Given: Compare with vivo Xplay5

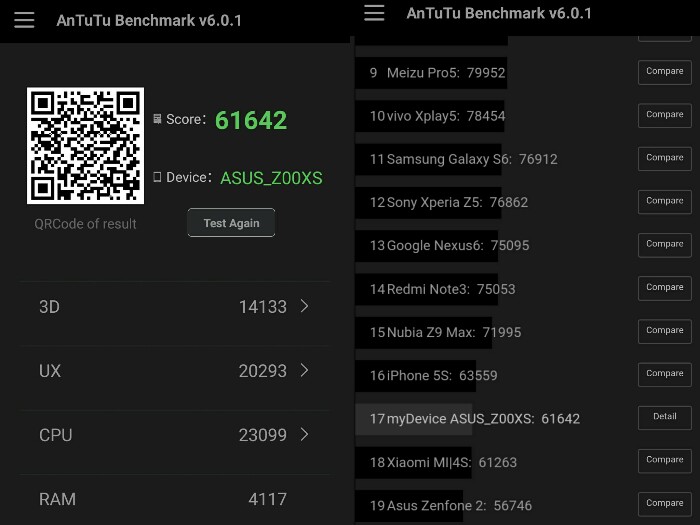Looking at the screenshot, I should tap(665, 115).
